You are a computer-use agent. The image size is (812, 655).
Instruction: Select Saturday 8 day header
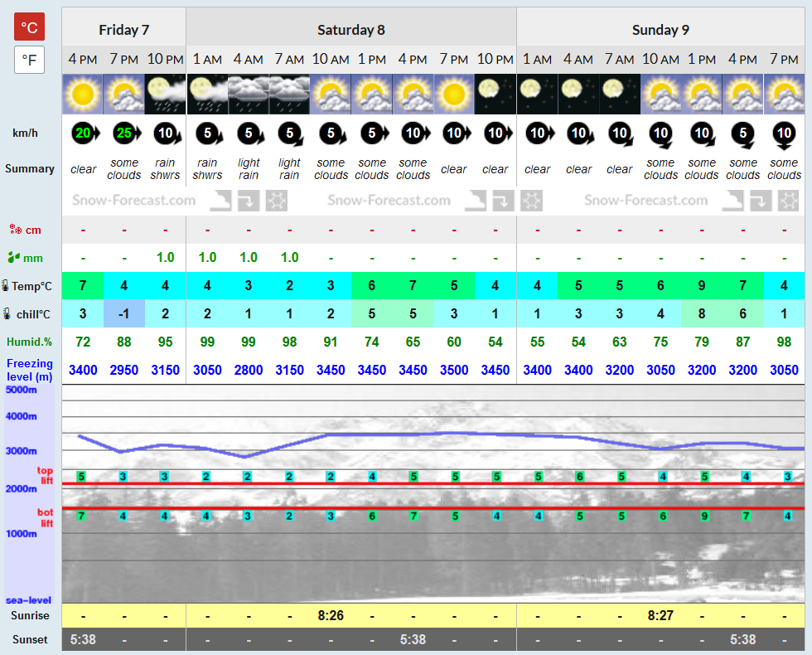tap(351, 30)
